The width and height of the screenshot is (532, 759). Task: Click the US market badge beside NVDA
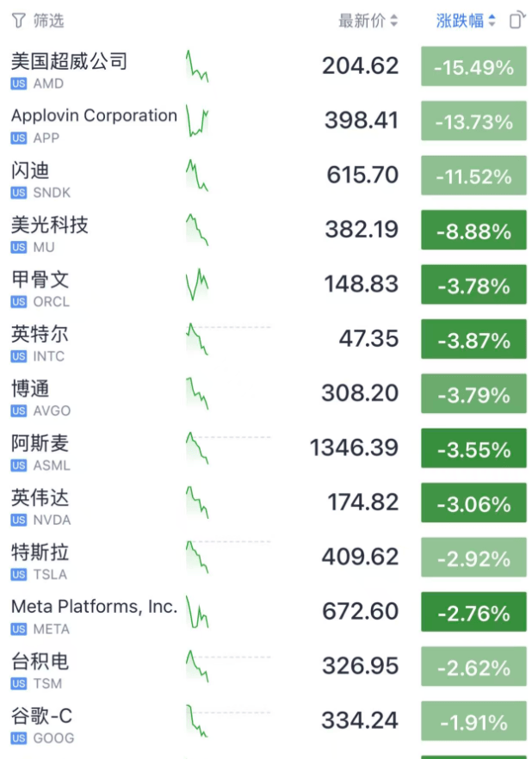(x=19, y=520)
